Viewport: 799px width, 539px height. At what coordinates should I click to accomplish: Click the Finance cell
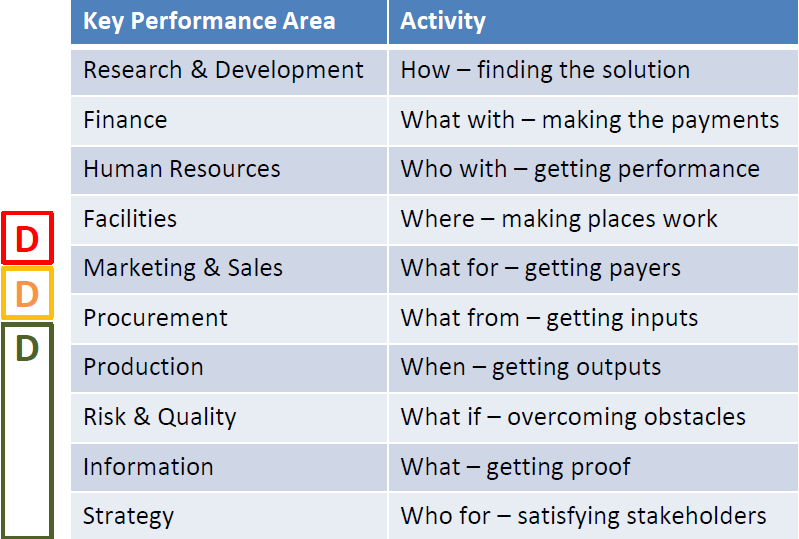pyautogui.click(x=229, y=121)
